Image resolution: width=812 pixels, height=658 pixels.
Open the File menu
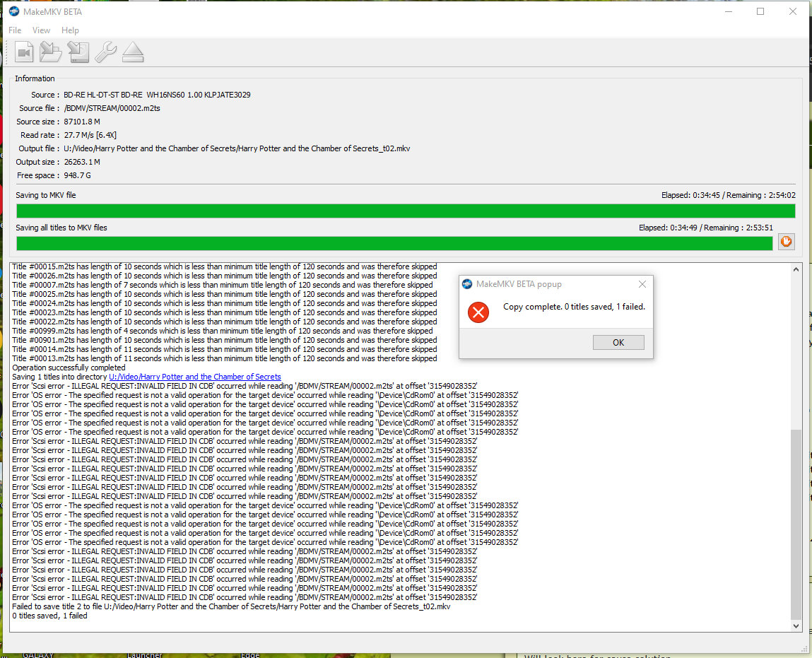[x=15, y=30]
